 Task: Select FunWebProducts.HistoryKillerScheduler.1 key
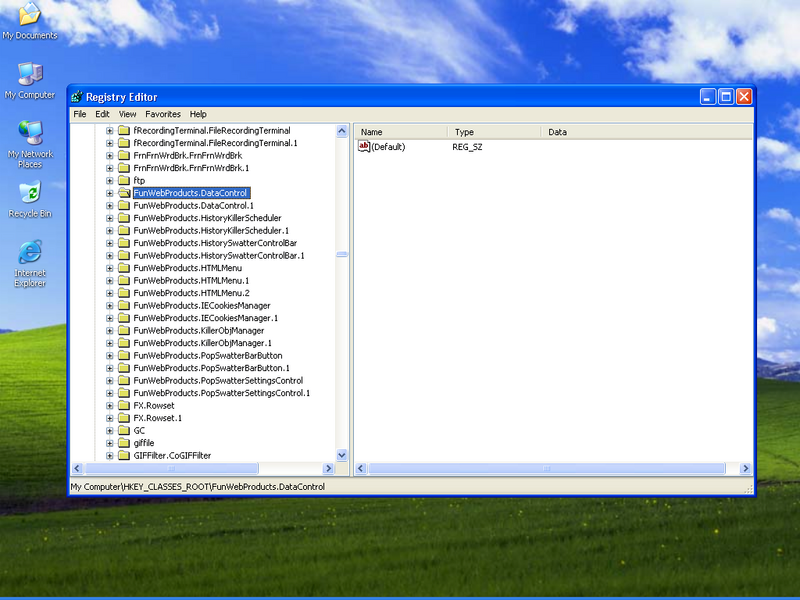tap(211, 230)
